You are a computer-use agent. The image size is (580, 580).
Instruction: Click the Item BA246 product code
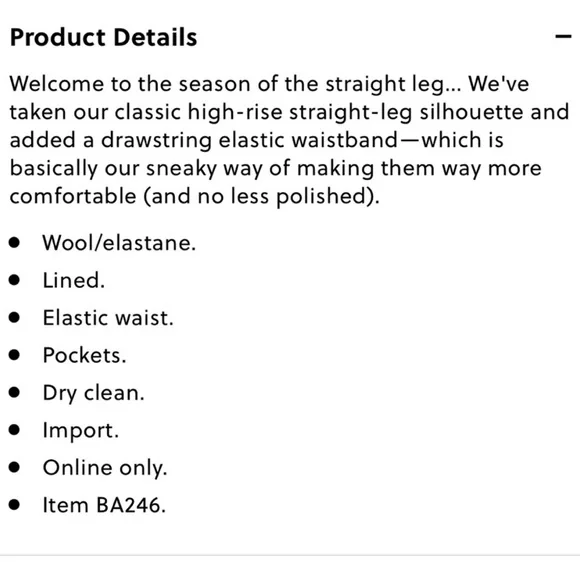click(x=104, y=505)
